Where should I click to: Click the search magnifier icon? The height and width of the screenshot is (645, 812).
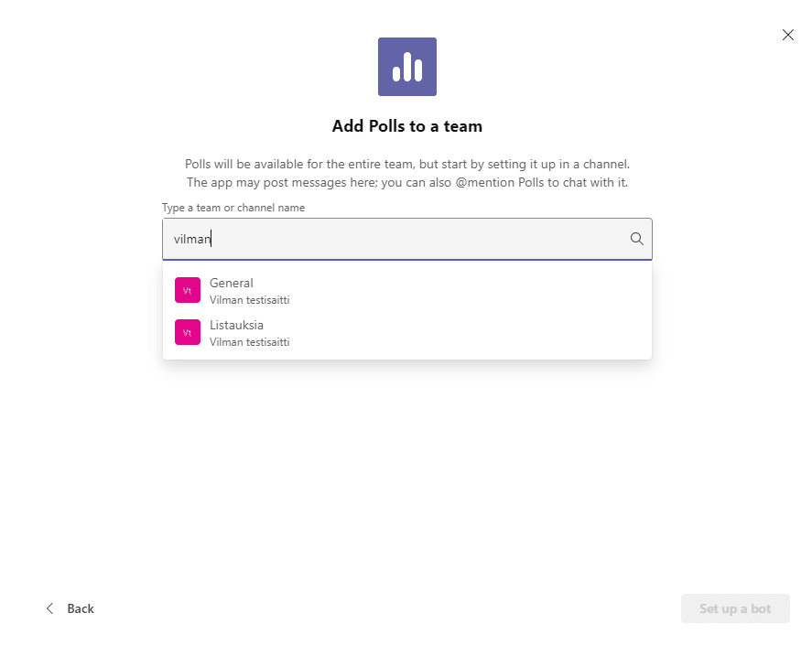click(x=636, y=239)
